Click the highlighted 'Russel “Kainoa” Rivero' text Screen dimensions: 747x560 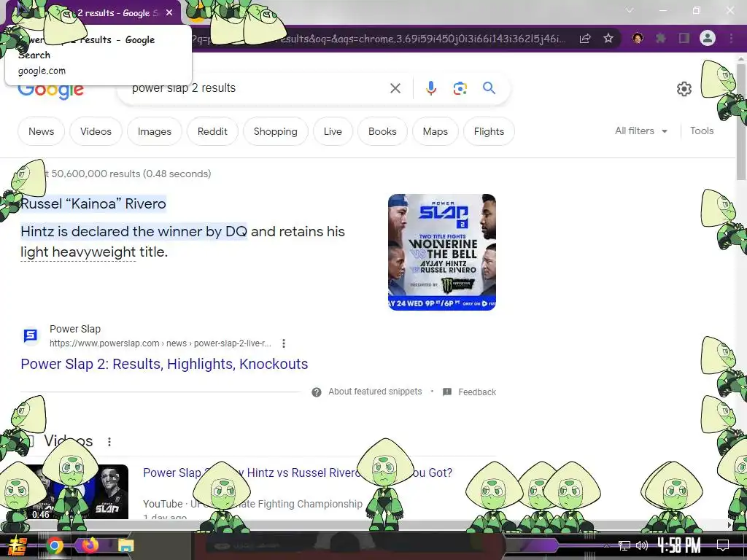tap(93, 204)
